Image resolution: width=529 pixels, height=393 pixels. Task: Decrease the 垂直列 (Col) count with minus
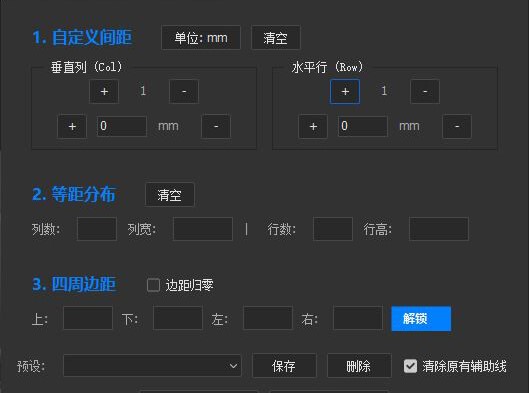coord(184,91)
